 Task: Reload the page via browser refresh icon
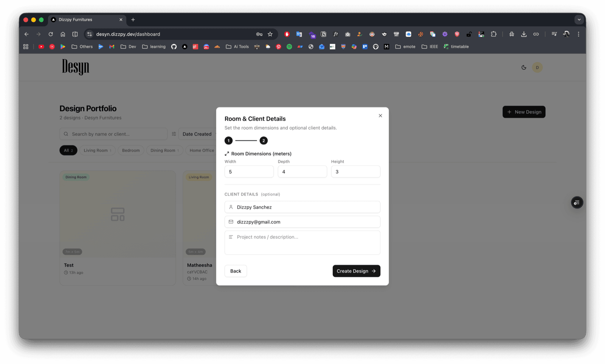tap(51, 34)
